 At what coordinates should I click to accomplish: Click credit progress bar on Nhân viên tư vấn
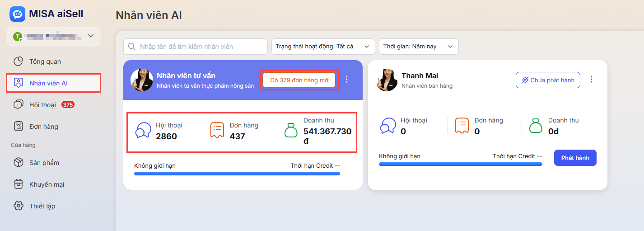point(237,174)
